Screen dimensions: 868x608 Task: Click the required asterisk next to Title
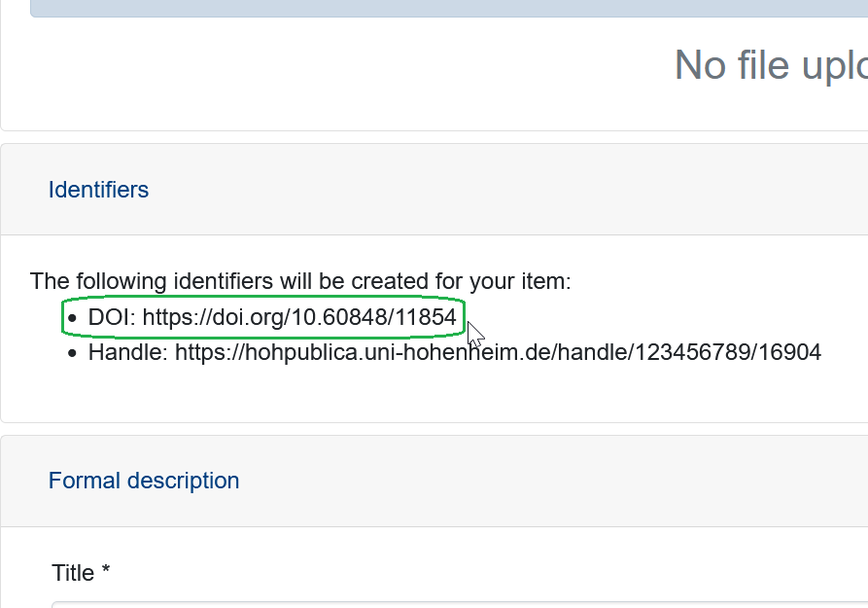106,571
